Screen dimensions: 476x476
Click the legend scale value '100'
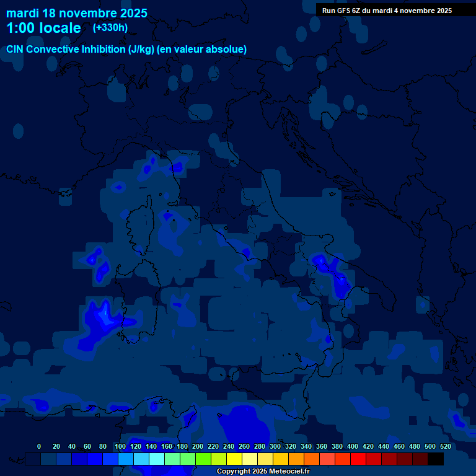click(120, 446)
